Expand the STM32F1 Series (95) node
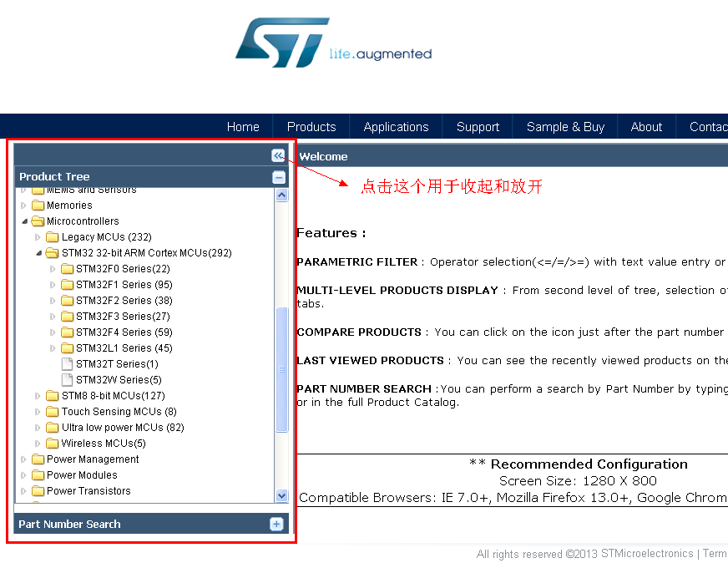Viewport: 728px width, 563px height. pos(53,285)
